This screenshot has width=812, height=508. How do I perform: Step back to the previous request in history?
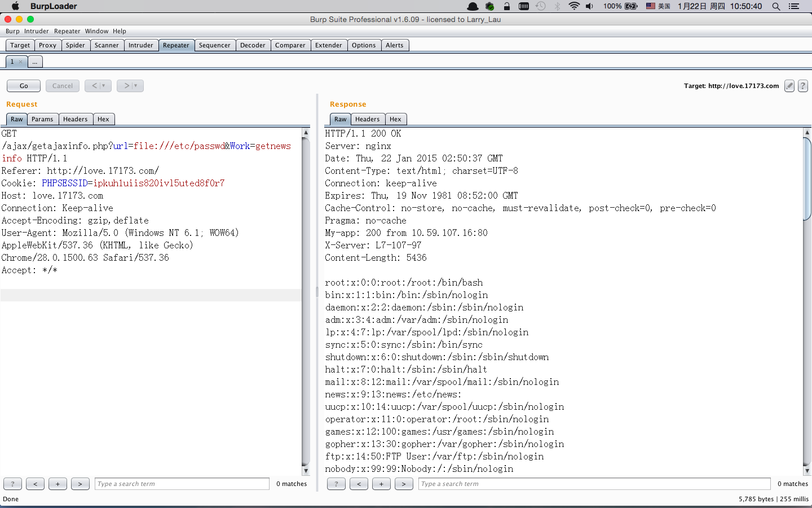[94, 86]
